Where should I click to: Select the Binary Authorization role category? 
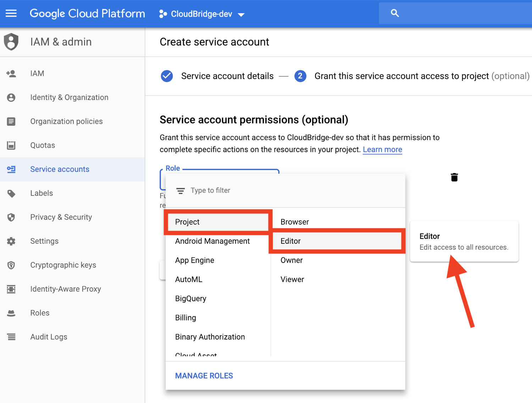click(x=218, y=337)
